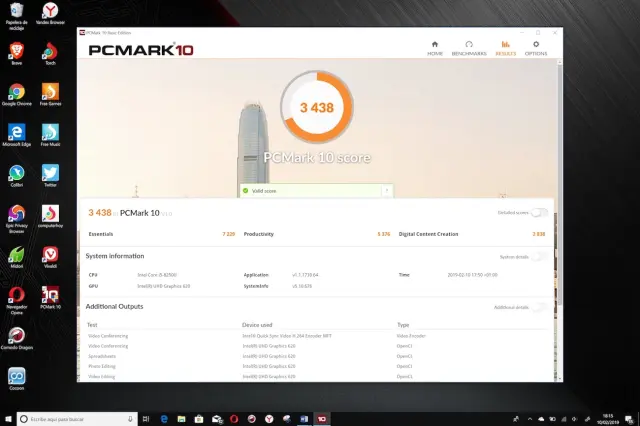Go to the Benchmarks page
The image size is (640, 426).
pos(469,47)
